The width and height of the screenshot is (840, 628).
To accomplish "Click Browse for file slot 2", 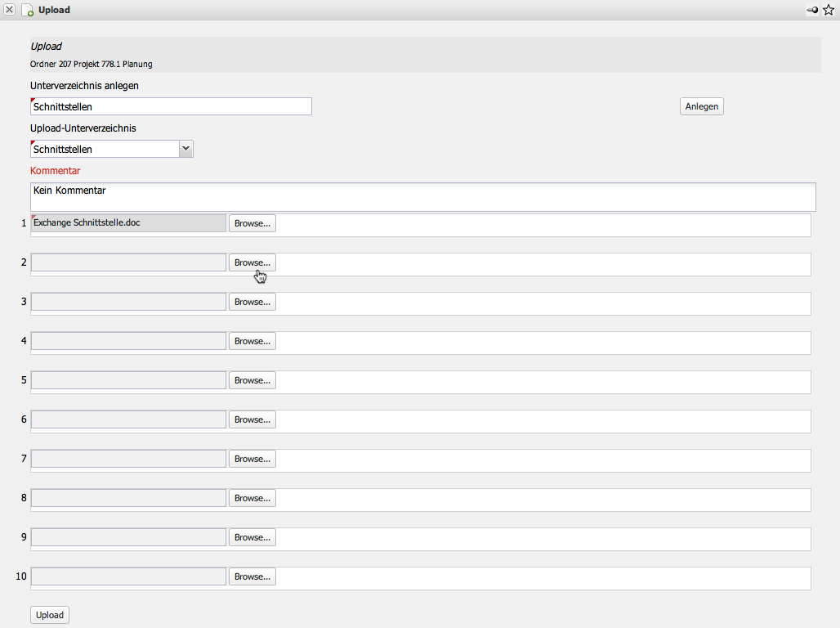I will pyautogui.click(x=252, y=262).
